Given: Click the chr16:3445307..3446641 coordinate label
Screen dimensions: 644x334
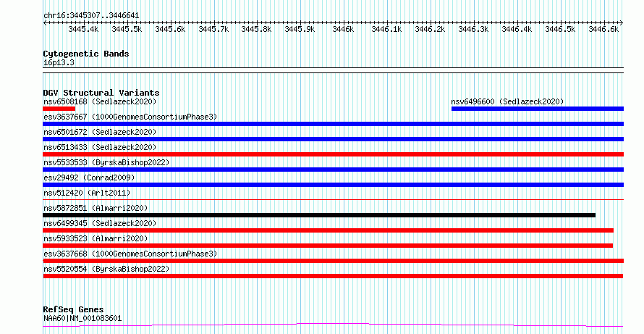Looking at the screenshot, I should click(91, 16).
